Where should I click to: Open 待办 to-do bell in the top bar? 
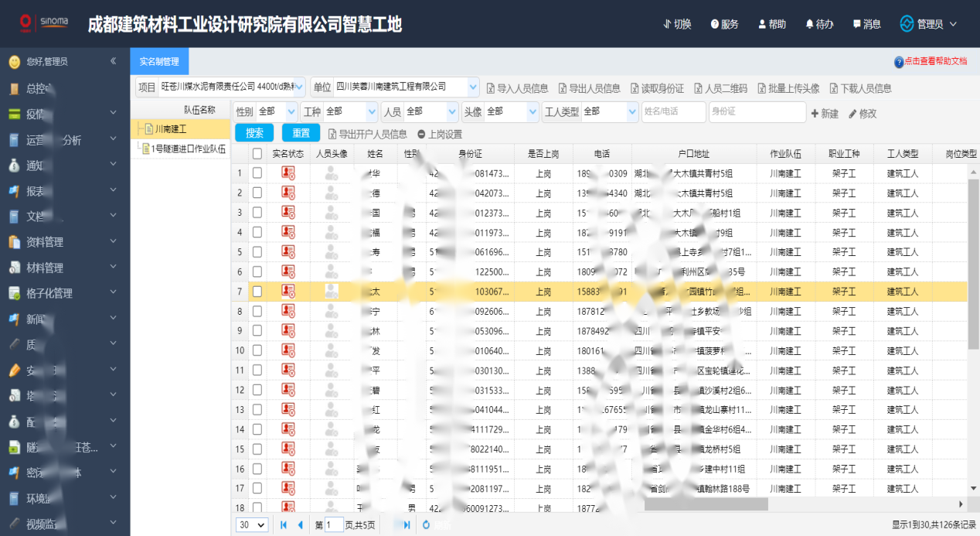click(x=819, y=24)
